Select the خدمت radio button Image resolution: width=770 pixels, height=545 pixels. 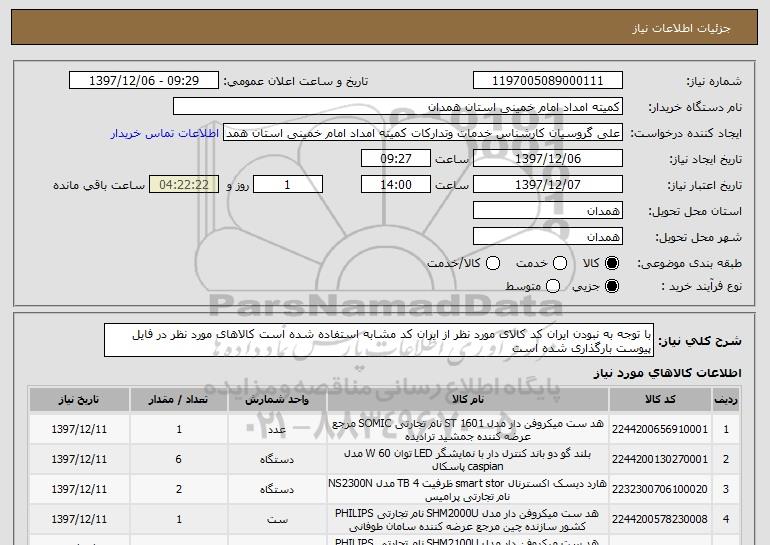click(560, 263)
